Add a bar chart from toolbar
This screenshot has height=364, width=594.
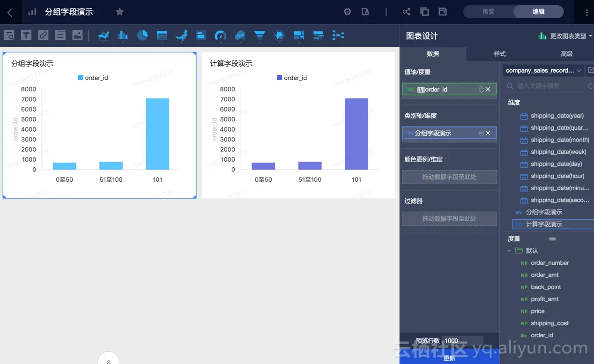[x=123, y=36]
